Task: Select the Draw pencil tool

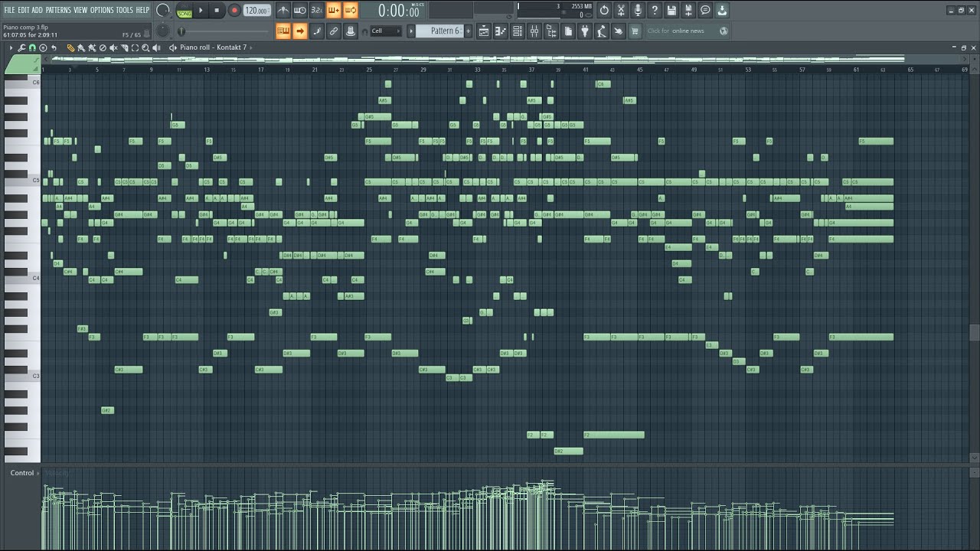Action: (x=70, y=47)
